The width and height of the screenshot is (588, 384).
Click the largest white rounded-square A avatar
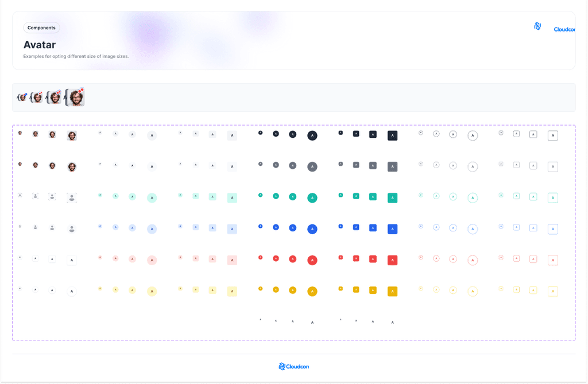(x=72, y=260)
